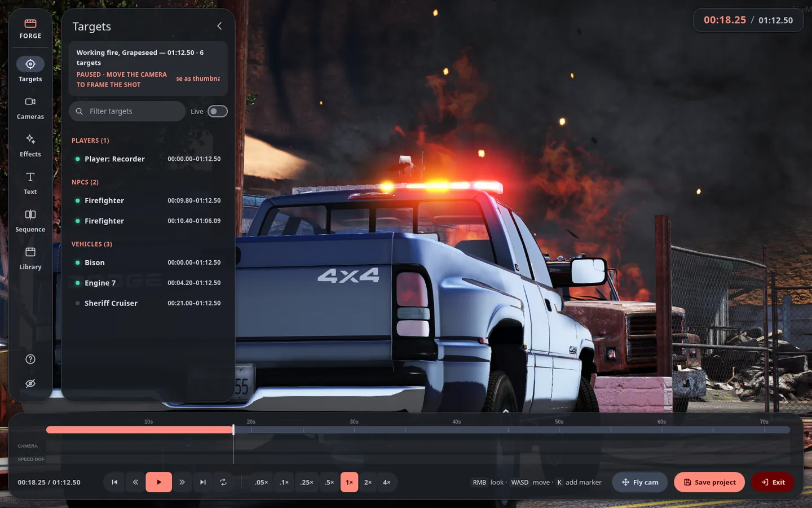
Task: Click the Filter targets search field
Action: click(127, 111)
